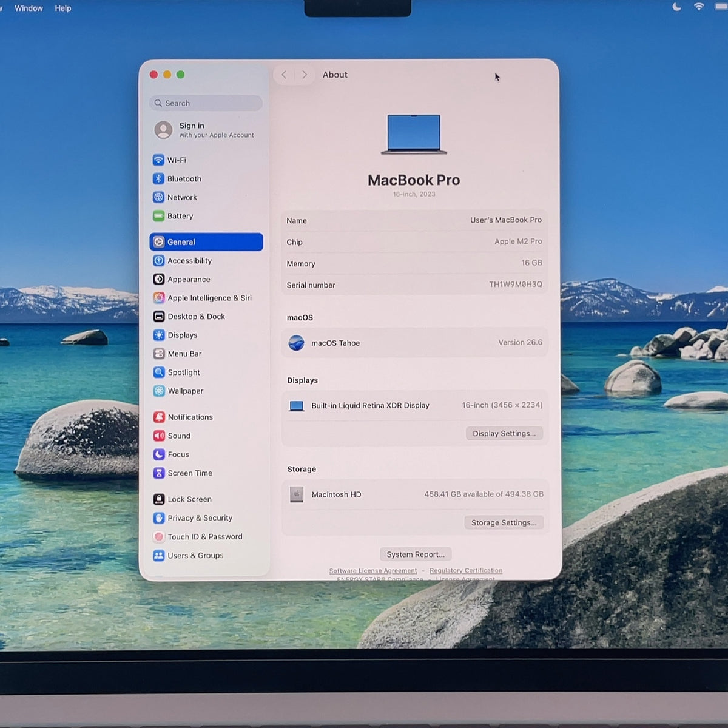Viewport: 728px width, 728px height.
Task: Select Desktop & Dock icon
Action: [x=159, y=317]
